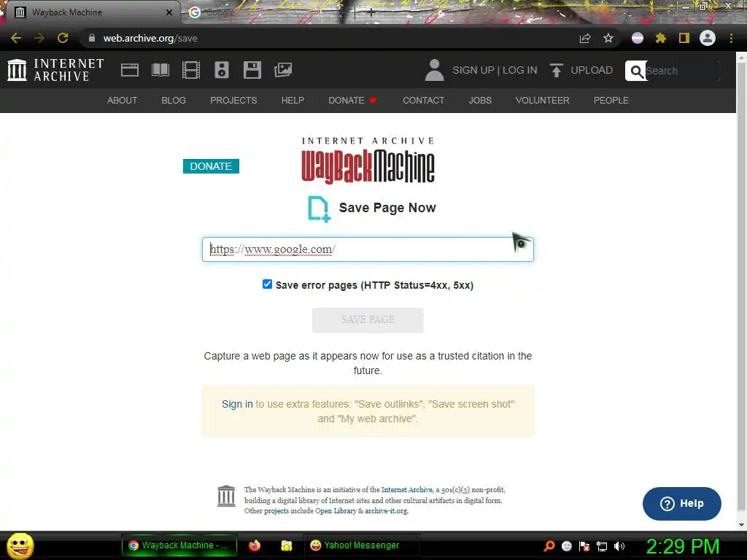Click the SIGN UP link
The height and width of the screenshot is (560, 747).
473,70
